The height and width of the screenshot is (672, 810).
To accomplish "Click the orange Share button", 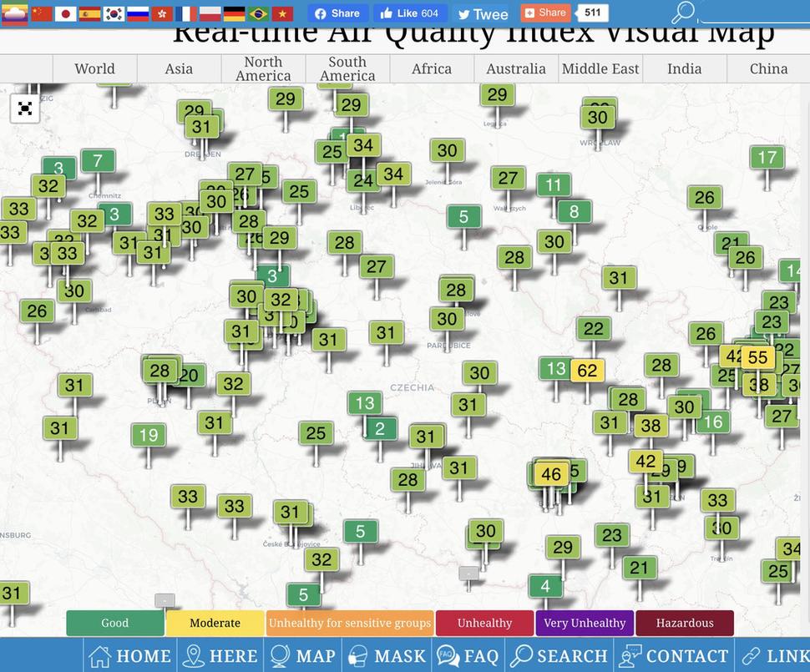I will pyautogui.click(x=545, y=13).
